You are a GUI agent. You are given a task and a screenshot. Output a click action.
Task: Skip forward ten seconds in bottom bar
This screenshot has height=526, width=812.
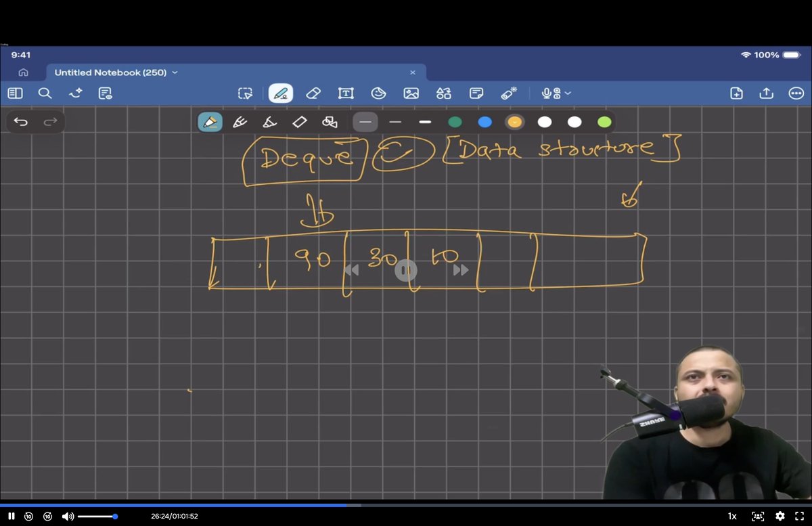coord(48,516)
